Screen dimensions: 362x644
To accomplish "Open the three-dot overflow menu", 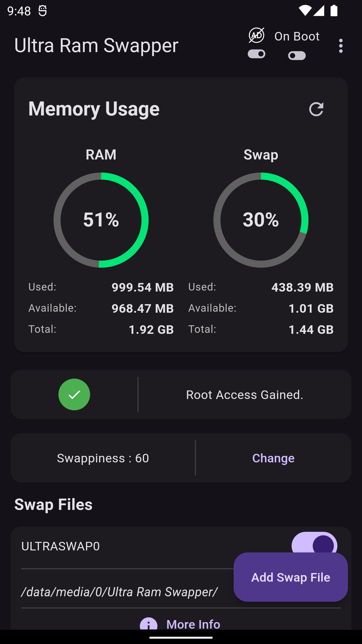I will pos(341,46).
